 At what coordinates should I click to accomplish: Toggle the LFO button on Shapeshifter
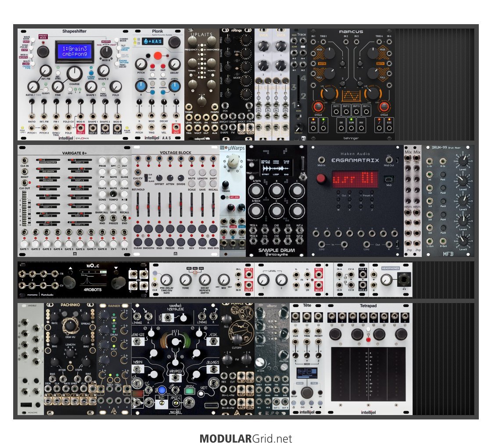[70, 90]
